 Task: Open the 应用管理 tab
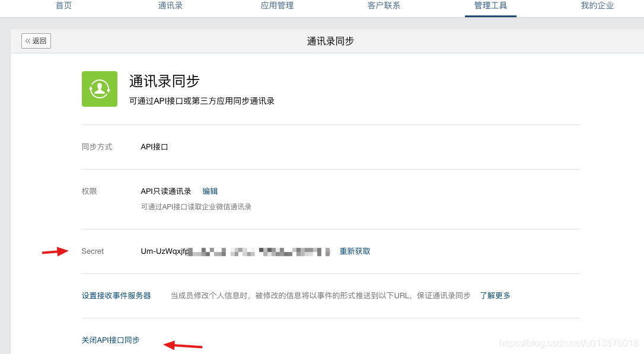pyautogui.click(x=278, y=6)
